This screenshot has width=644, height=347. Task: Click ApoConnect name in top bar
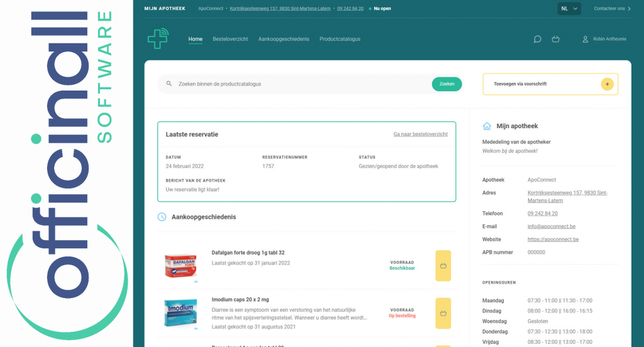tap(211, 9)
